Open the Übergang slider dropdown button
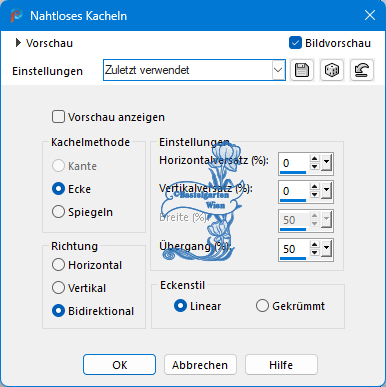This screenshot has height=387, width=386. (326, 249)
